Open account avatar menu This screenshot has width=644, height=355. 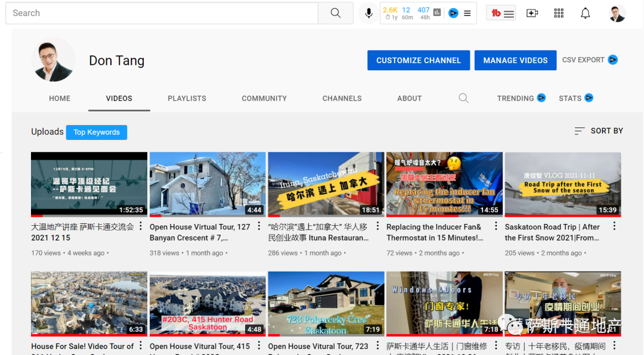617,14
